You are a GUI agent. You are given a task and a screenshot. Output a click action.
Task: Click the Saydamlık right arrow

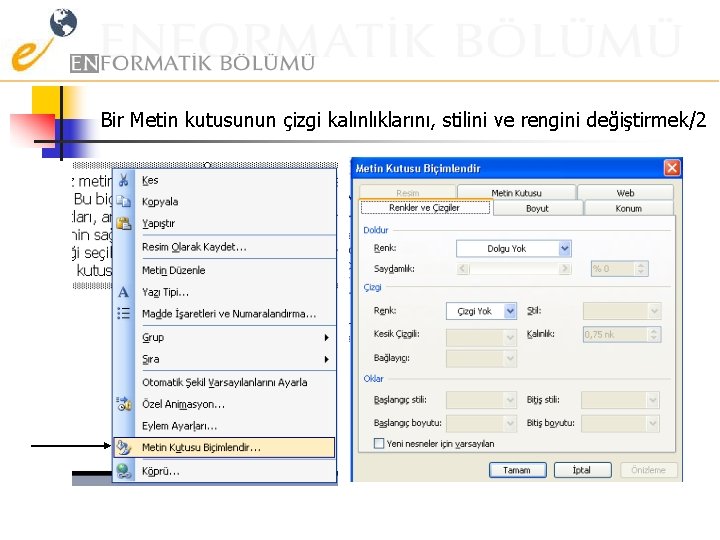point(565,269)
